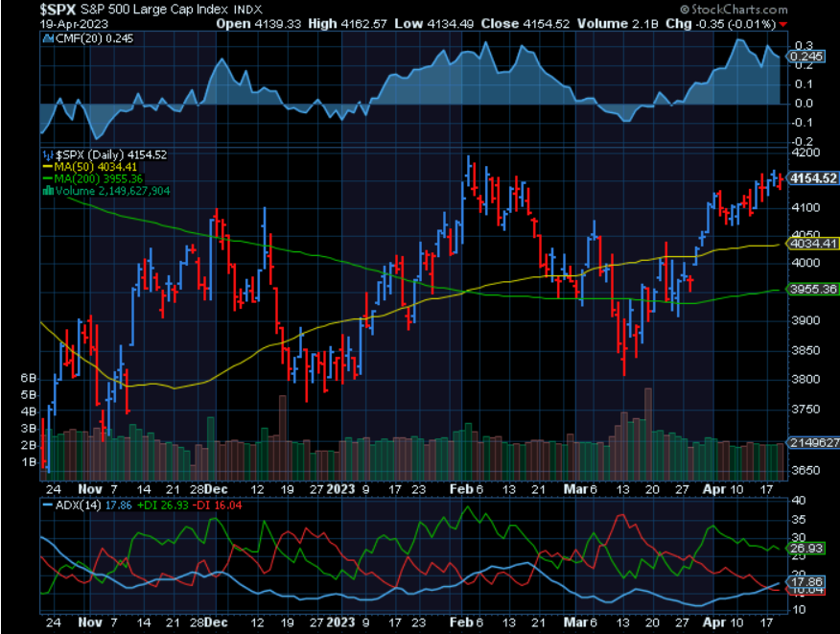Select the candlestick icon beside $SPX (Daily)

pos(47,154)
